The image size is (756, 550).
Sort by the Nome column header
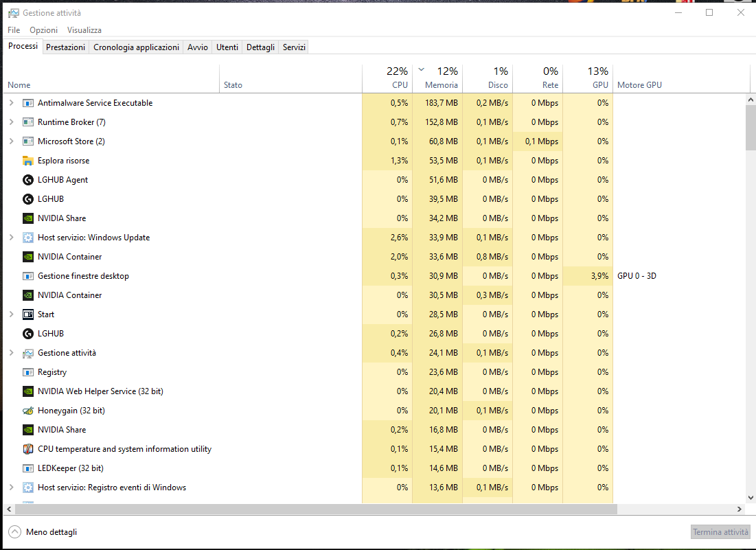pos(111,78)
